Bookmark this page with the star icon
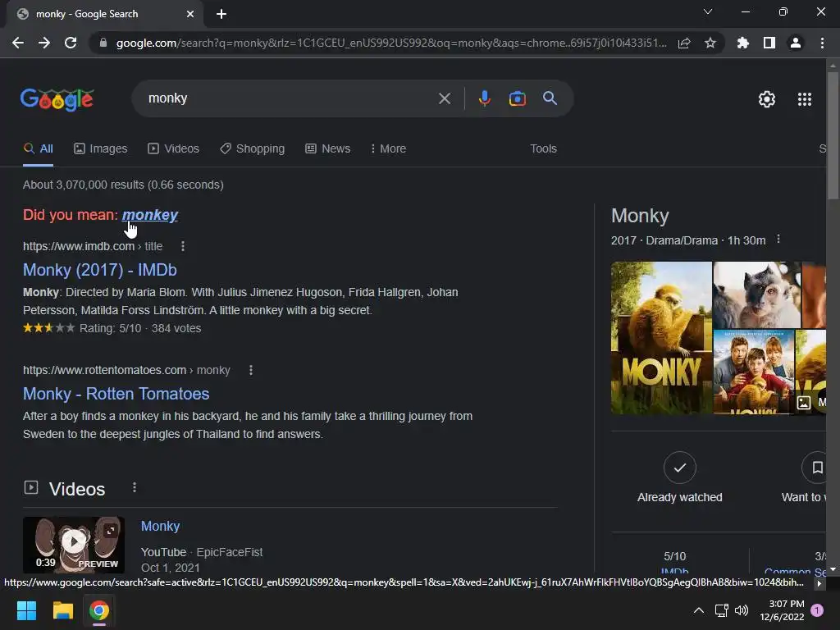Viewport: 840px width, 630px height. [x=710, y=43]
